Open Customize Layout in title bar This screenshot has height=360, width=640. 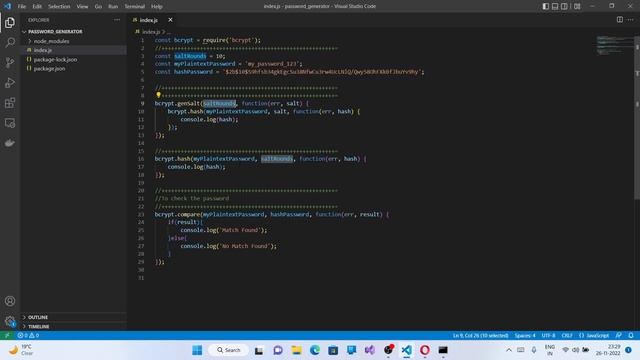click(577, 6)
